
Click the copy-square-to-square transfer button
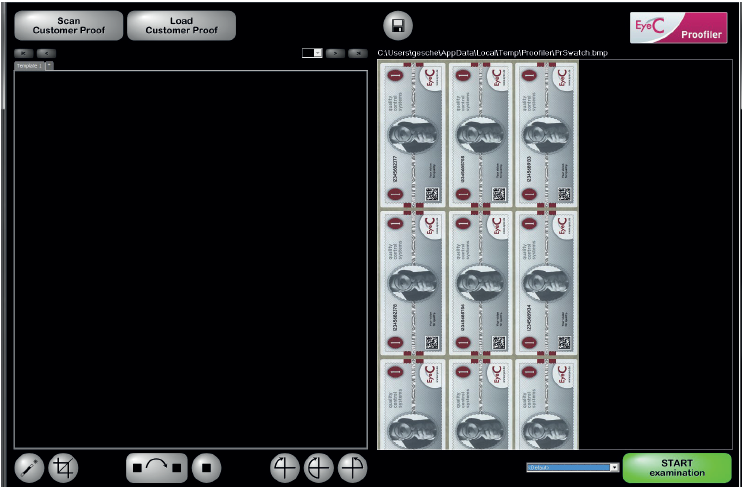coord(157,468)
